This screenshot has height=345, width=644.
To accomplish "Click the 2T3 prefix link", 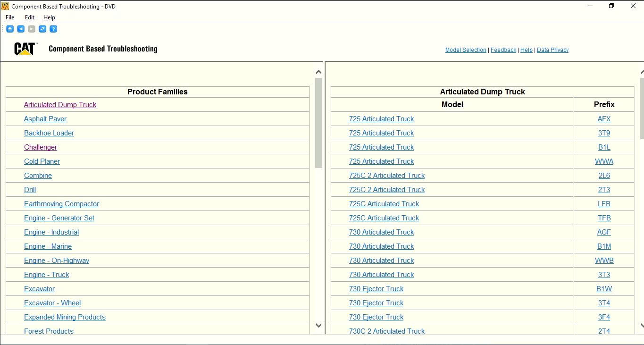I will (x=604, y=190).
